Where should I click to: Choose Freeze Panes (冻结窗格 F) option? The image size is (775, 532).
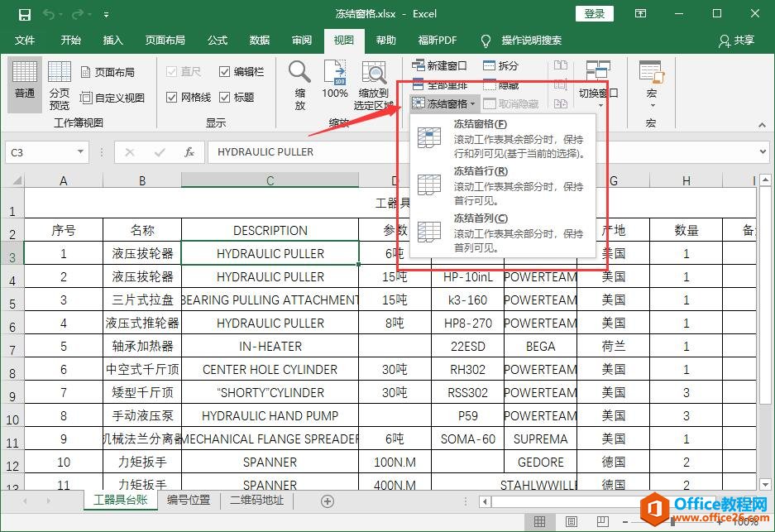coord(503,138)
